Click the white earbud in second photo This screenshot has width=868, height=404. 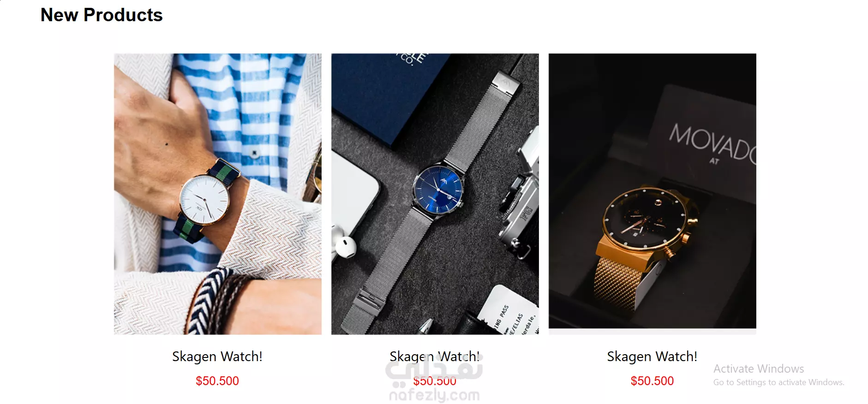[x=345, y=247]
